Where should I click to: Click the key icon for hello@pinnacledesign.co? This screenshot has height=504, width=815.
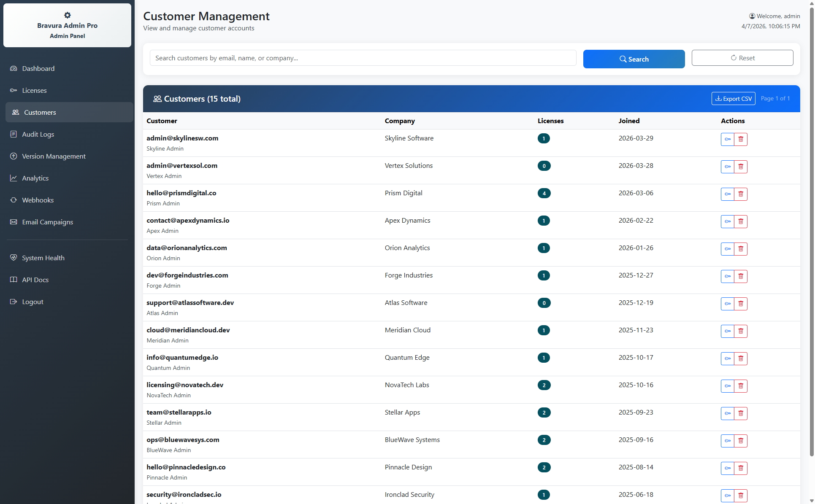point(728,468)
